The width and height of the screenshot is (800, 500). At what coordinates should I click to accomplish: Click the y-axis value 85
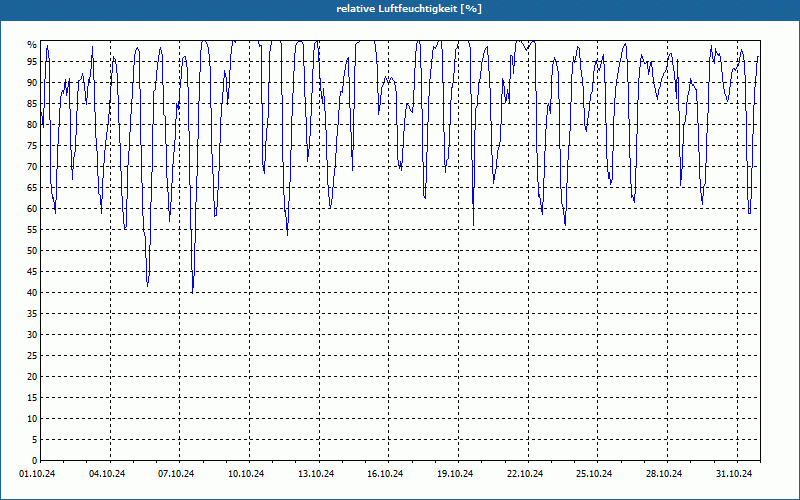[x=32, y=104]
